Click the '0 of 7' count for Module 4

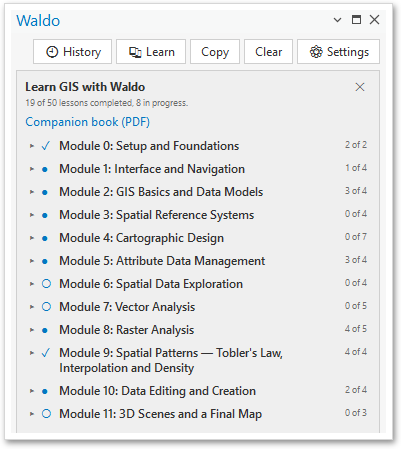point(356,237)
